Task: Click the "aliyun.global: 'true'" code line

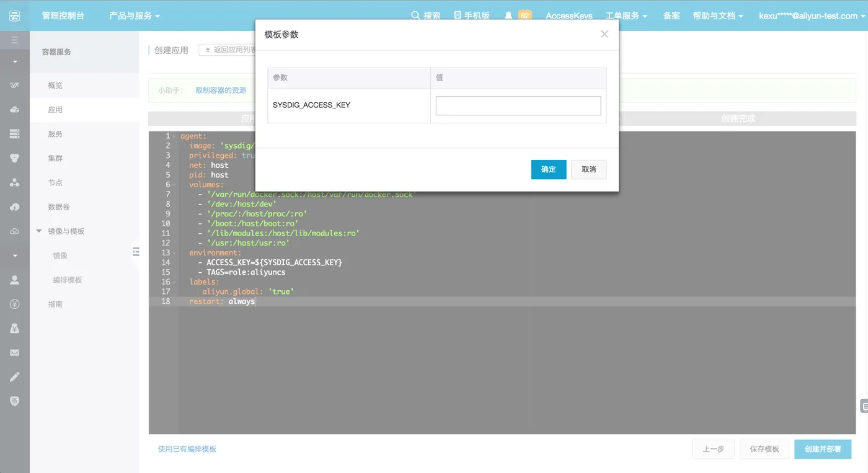Action: click(248, 291)
